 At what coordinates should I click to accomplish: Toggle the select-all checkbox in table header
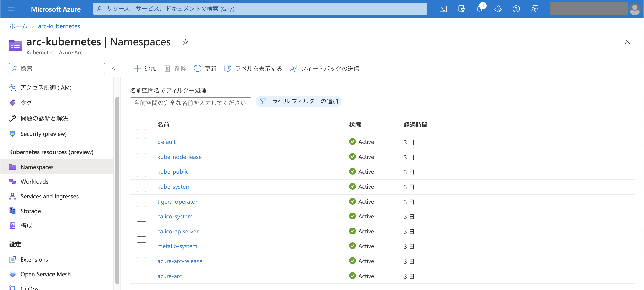pyautogui.click(x=141, y=125)
